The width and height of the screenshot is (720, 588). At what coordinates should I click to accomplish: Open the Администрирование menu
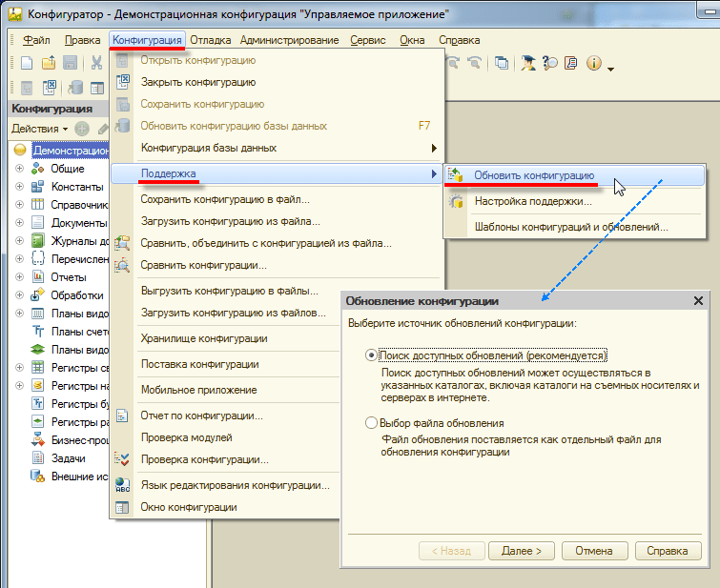pos(289,40)
